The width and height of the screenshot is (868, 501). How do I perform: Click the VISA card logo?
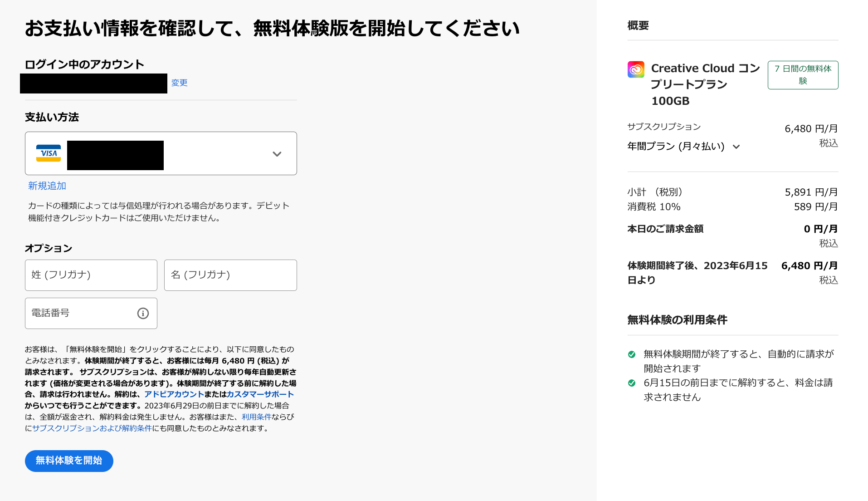click(x=49, y=153)
